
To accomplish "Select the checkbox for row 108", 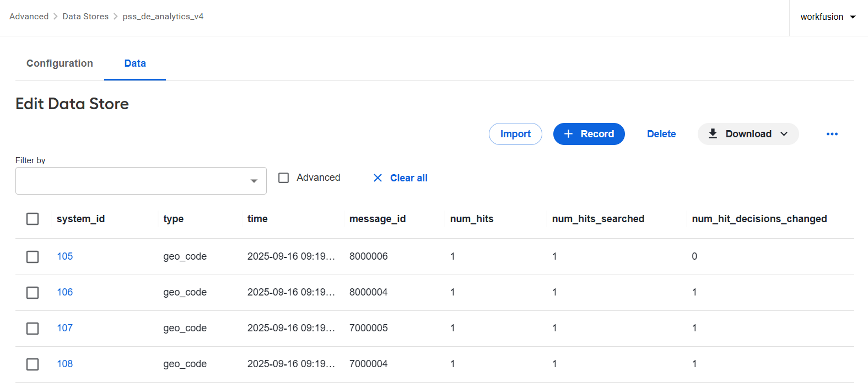I will [x=33, y=364].
